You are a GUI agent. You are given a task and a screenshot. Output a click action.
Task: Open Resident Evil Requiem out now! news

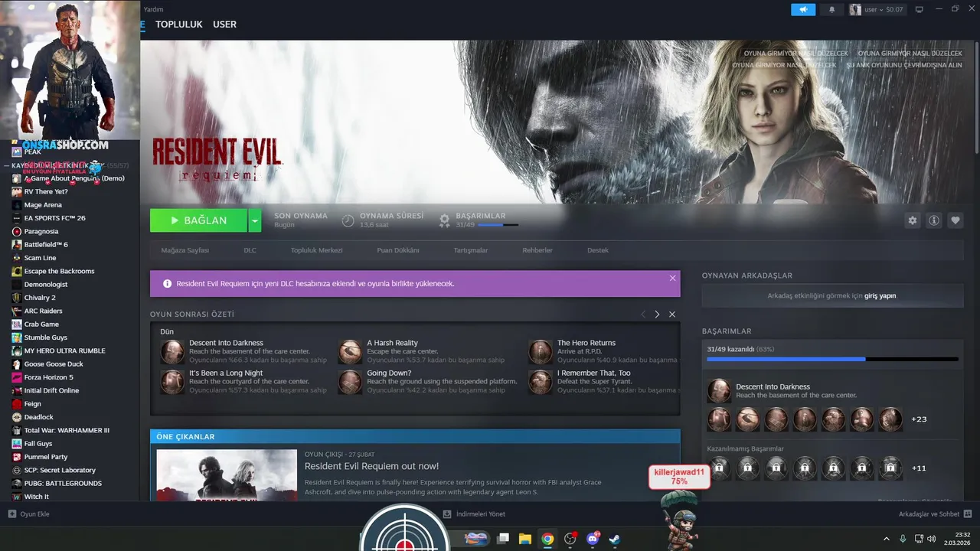pyautogui.click(x=371, y=466)
